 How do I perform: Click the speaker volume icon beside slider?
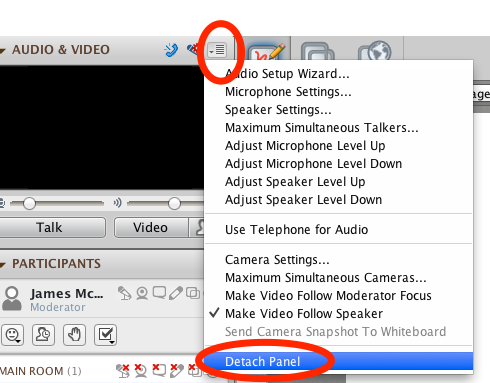point(117,203)
